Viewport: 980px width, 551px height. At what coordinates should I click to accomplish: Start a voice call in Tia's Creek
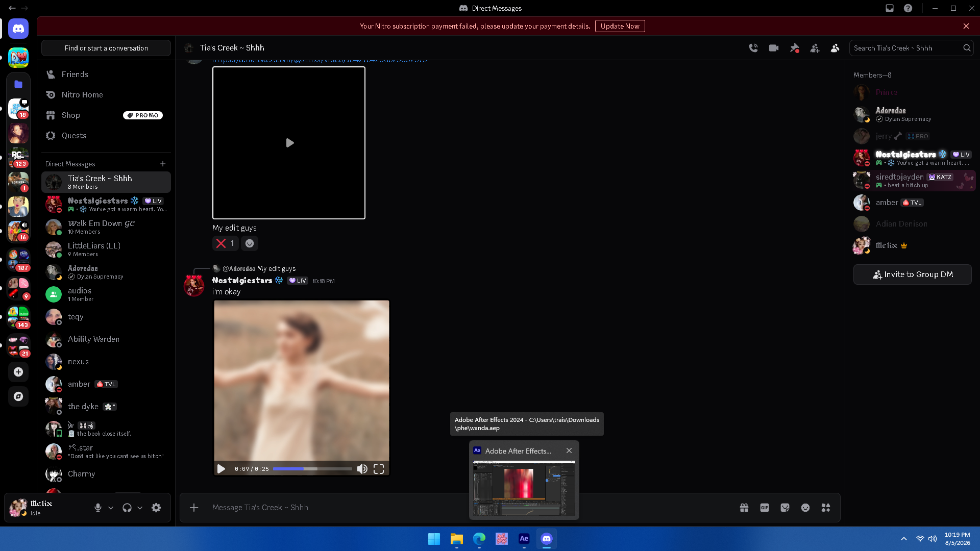point(753,48)
